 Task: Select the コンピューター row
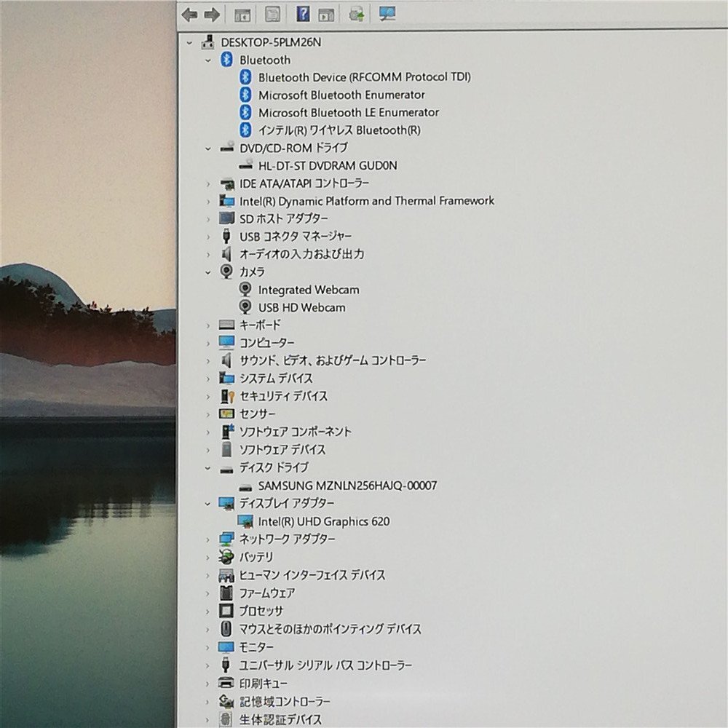click(x=266, y=343)
